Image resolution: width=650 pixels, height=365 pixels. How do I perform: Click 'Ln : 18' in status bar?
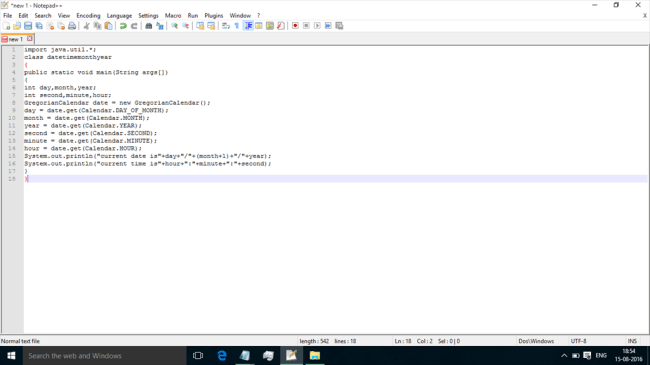click(x=403, y=341)
